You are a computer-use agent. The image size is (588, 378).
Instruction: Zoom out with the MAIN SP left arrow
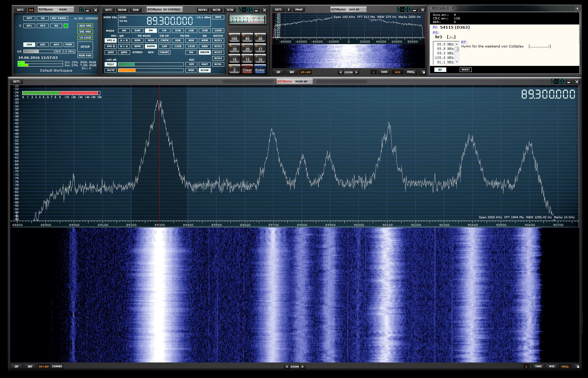(287, 366)
